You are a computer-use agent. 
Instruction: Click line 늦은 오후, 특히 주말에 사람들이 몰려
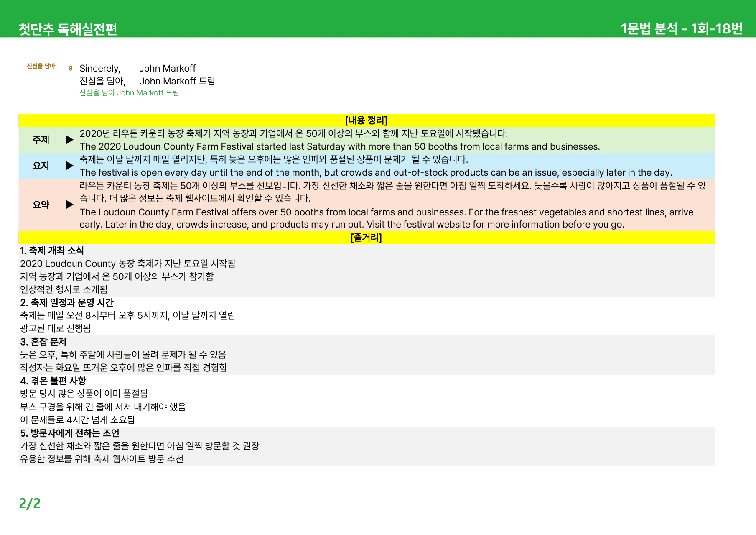point(123,355)
